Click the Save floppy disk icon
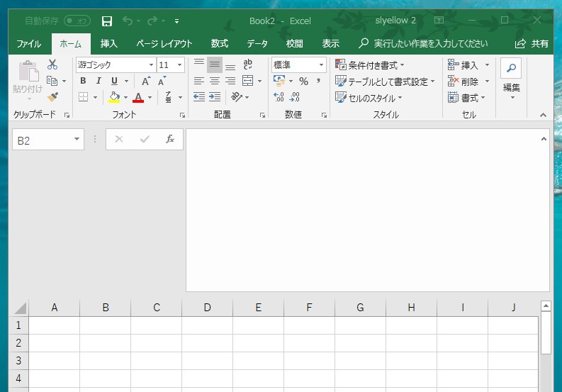 pos(107,21)
